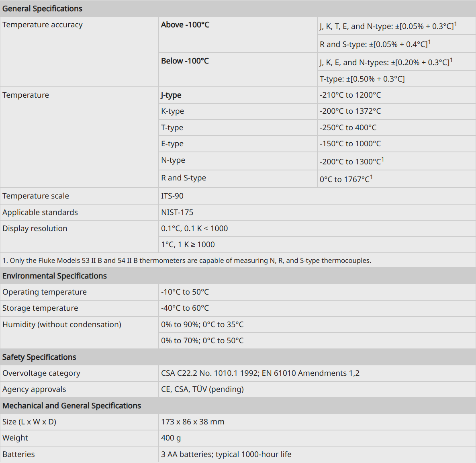Click the N-type range with footnote

[352, 161]
